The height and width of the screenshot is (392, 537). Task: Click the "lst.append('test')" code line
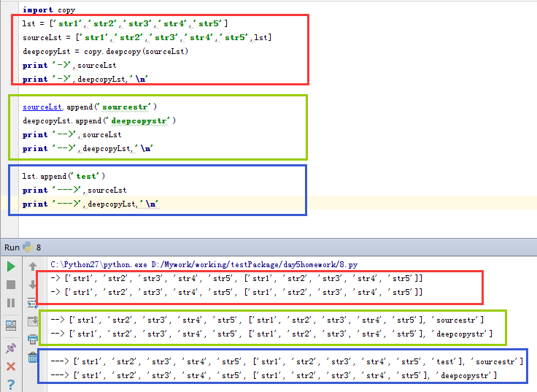(x=63, y=176)
